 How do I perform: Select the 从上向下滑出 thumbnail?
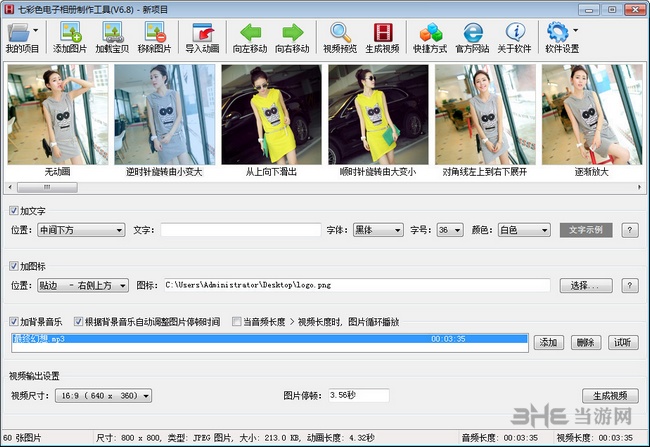pyautogui.click(x=271, y=114)
